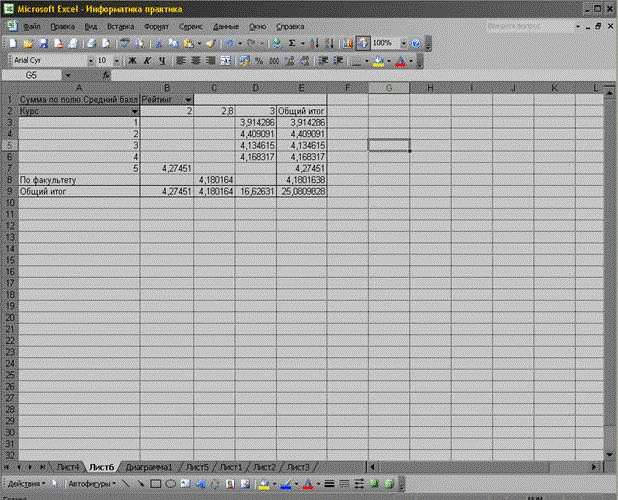Toggle bold formatting (Ж button)
The image size is (618, 500).
click(131, 61)
